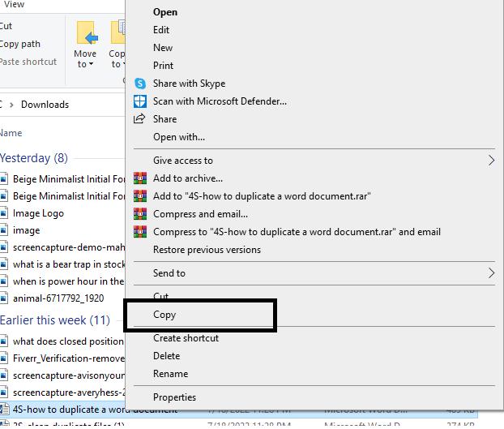Click the Skype icon beside Share with Skype
Viewport: 504px width, 429px height.
click(x=140, y=84)
